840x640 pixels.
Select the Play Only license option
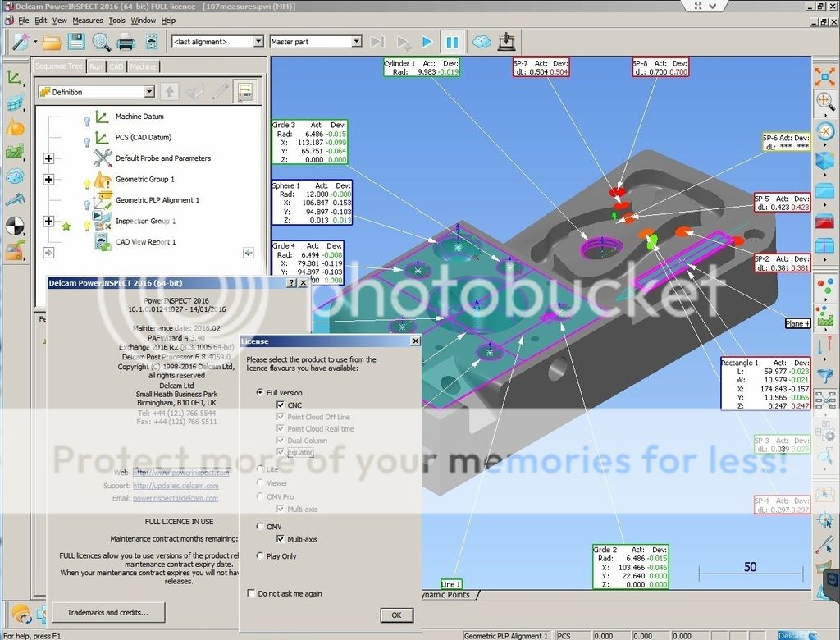[x=260, y=555]
